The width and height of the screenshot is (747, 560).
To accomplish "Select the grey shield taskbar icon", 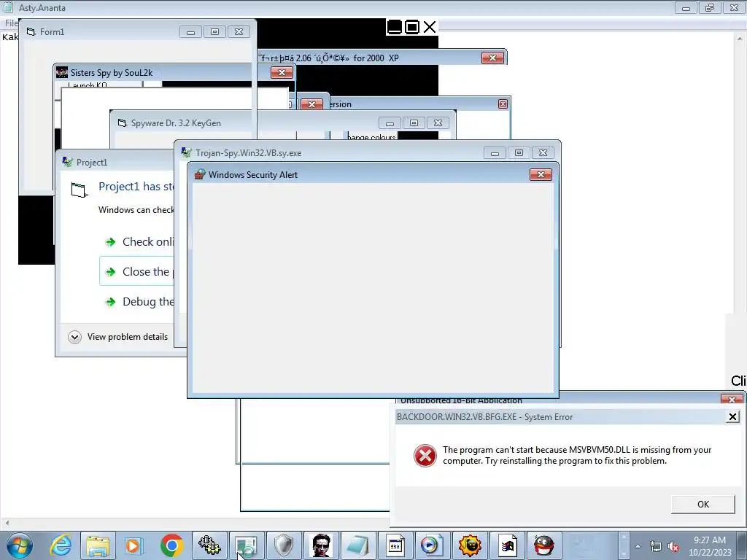I will [x=284, y=545].
